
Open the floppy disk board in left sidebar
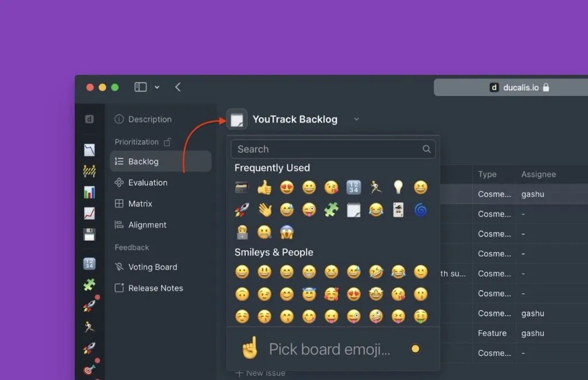[89, 235]
